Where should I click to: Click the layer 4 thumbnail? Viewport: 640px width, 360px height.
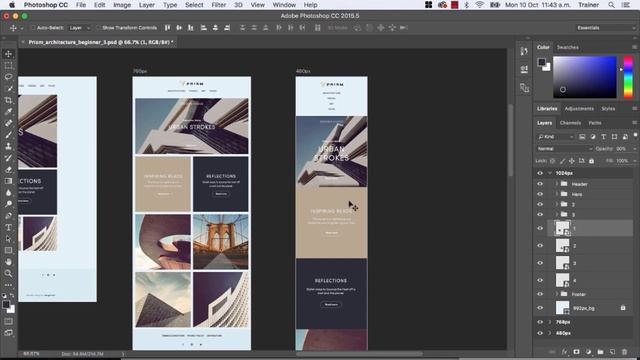coord(562,280)
